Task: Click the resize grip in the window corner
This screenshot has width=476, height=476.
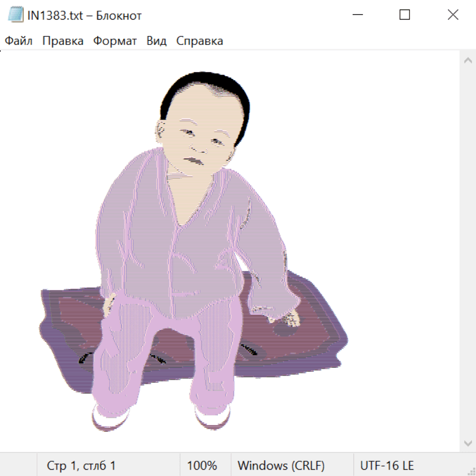Action: [x=471, y=471]
